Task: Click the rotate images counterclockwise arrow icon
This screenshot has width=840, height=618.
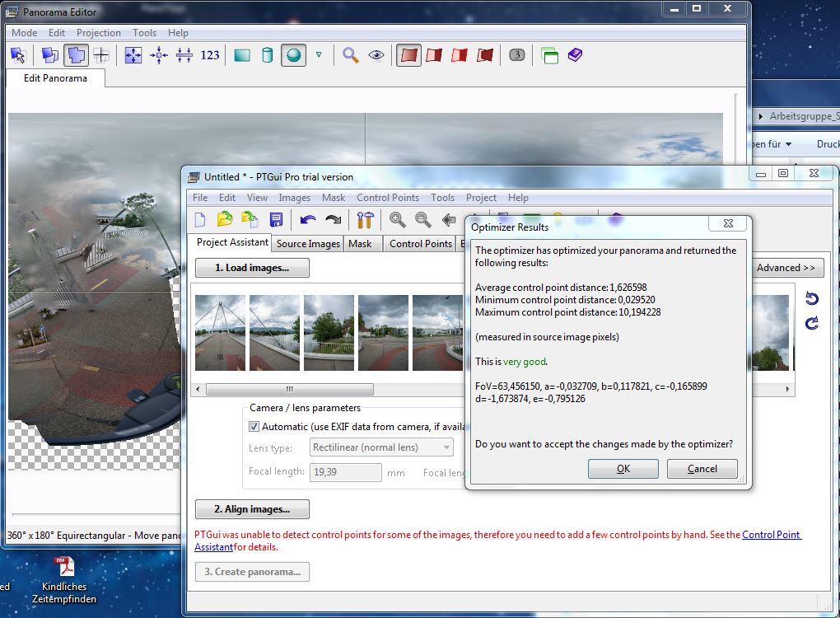Action: (812, 298)
